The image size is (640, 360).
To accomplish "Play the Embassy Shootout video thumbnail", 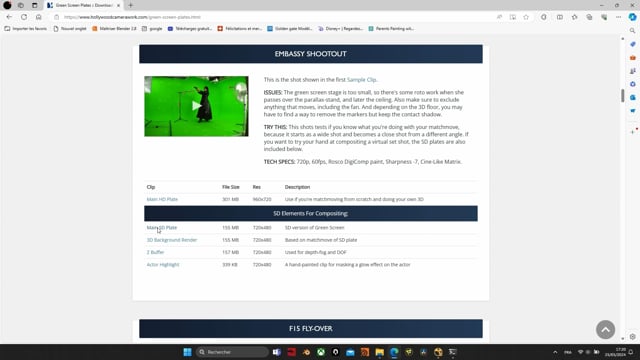I will (196, 106).
